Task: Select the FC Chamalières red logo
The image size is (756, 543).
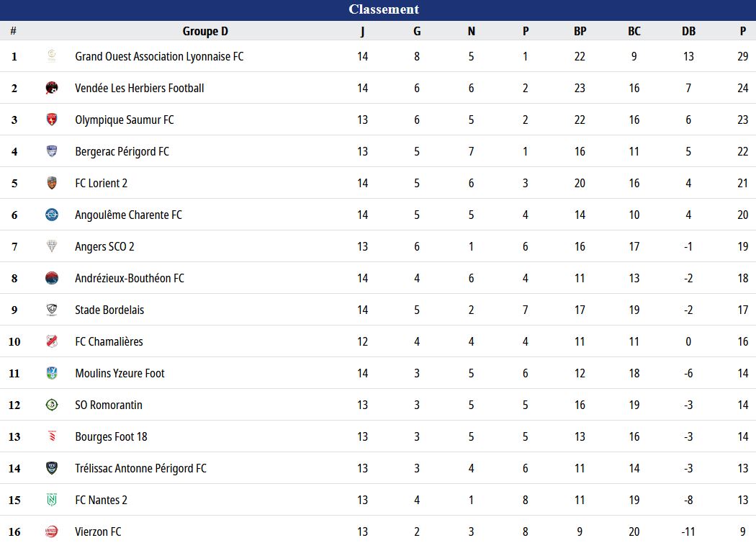Action: [52, 341]
